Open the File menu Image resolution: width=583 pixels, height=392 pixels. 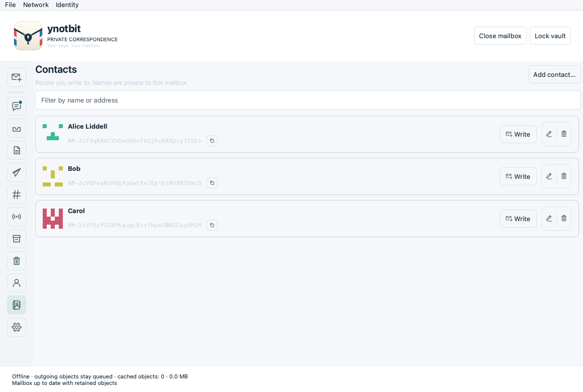11,5
